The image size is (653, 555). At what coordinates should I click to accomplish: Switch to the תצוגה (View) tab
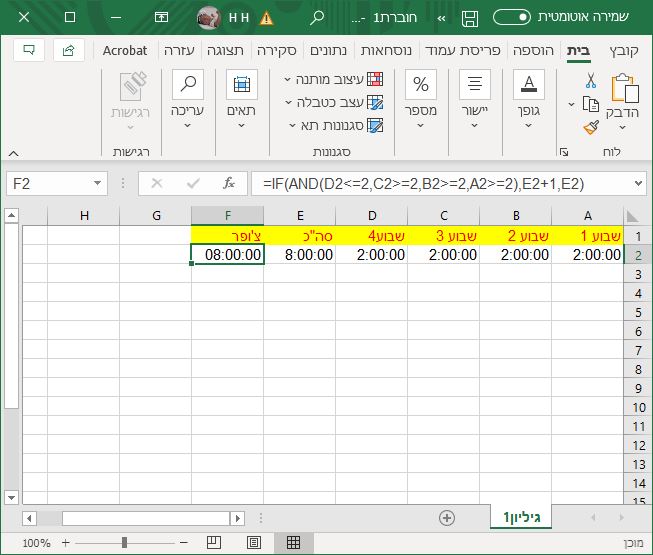(x=225, y=51)
